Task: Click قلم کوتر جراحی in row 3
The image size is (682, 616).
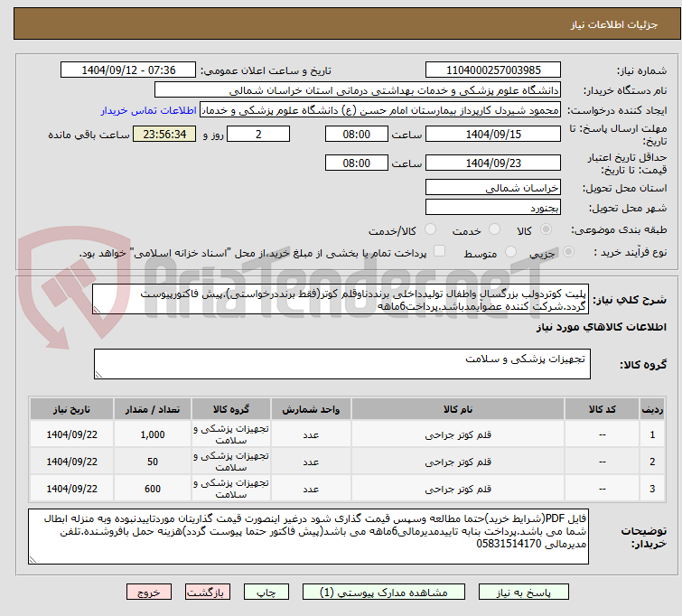Action: point(458,489)
